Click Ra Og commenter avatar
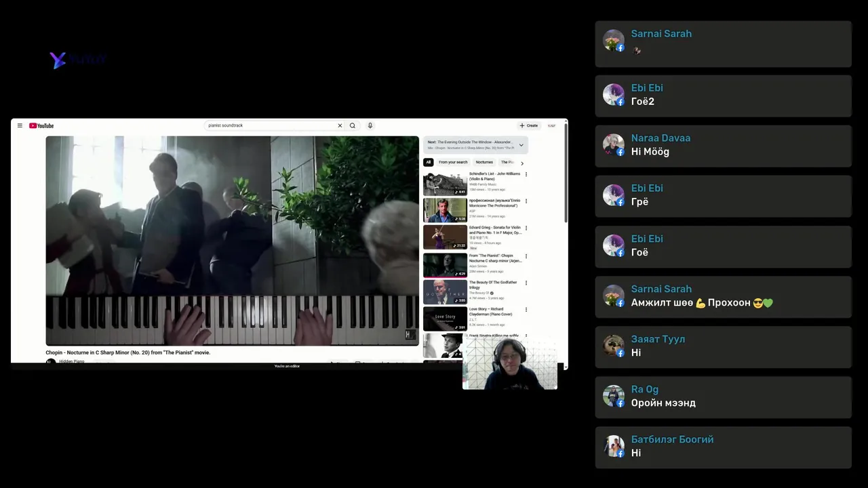Viewport: 868px width, 488px height. [x=614, y=396]
